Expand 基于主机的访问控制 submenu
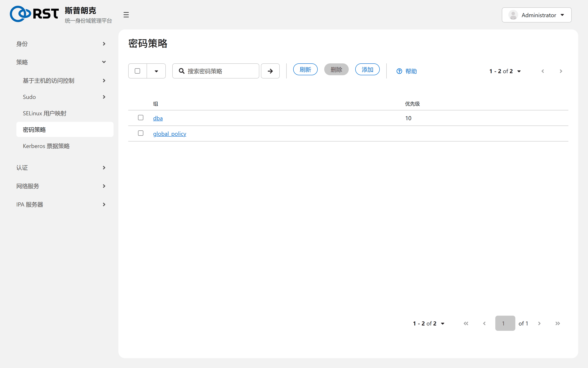Screen dimensions: 588x368 tap(65, 81)
